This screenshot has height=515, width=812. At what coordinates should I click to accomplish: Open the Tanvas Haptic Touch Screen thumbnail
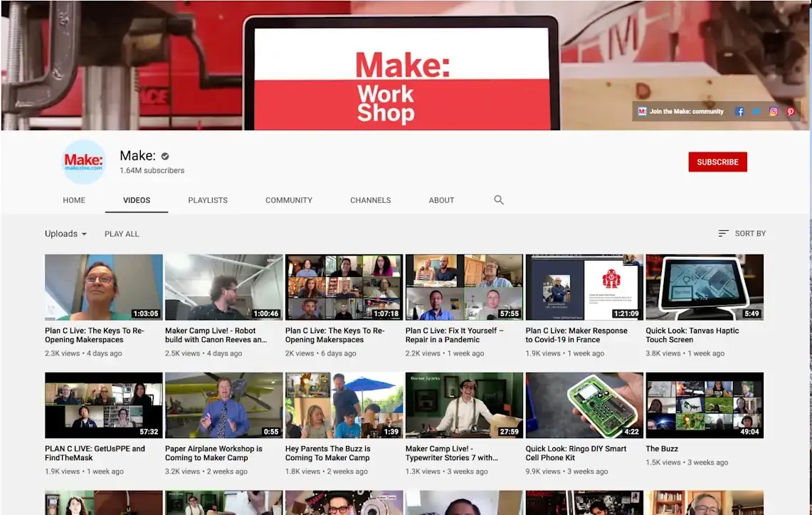705,287
